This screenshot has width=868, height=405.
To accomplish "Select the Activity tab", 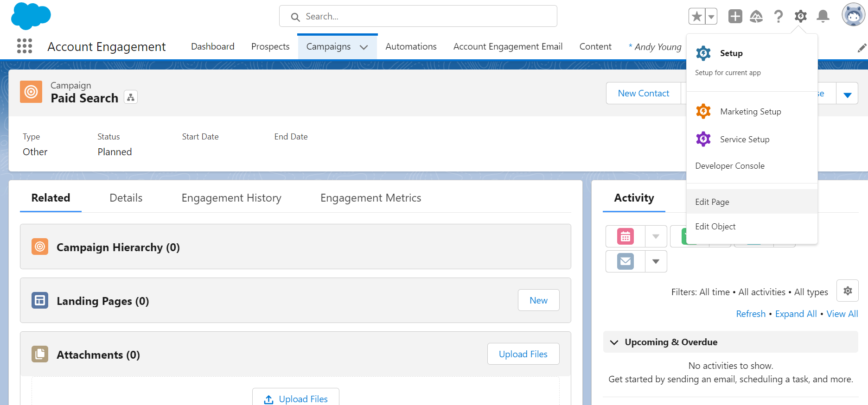I will [x=634, y=198].
